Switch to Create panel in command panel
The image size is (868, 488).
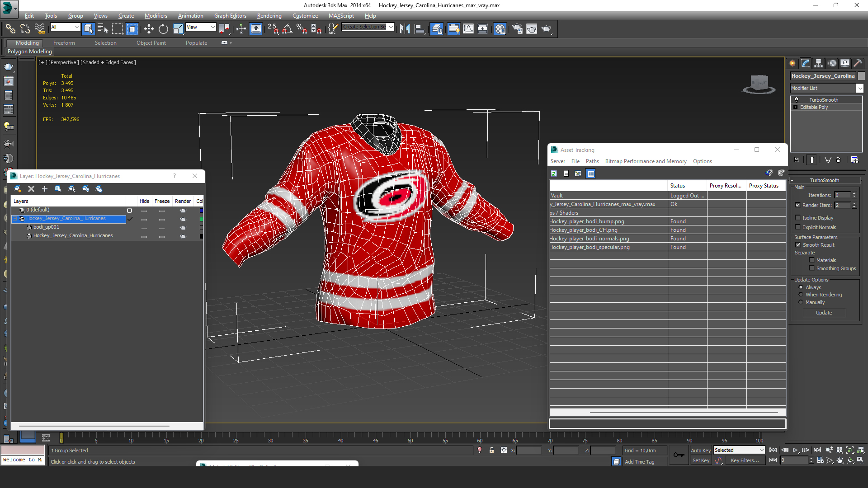pos(793,63)
